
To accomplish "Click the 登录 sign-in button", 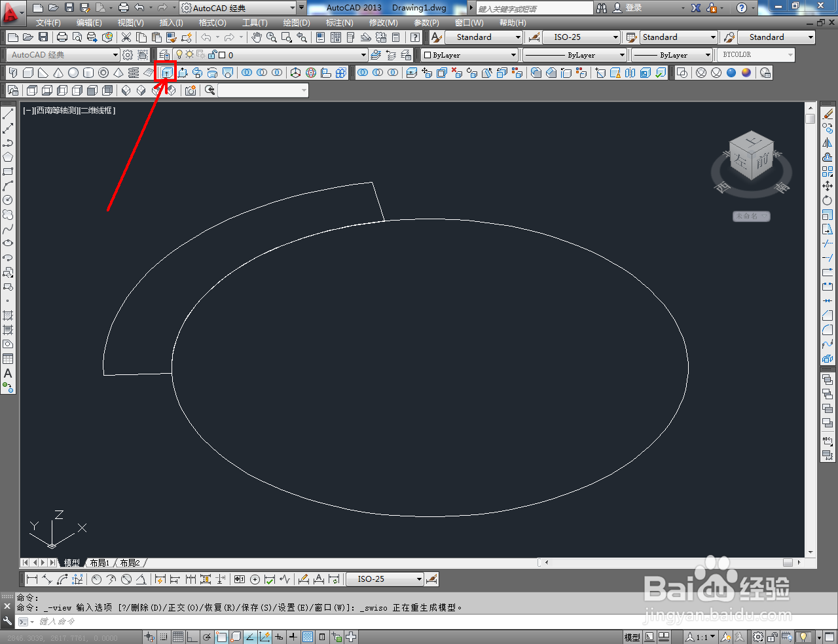I will pyautogui.click(x=627, y=8).
